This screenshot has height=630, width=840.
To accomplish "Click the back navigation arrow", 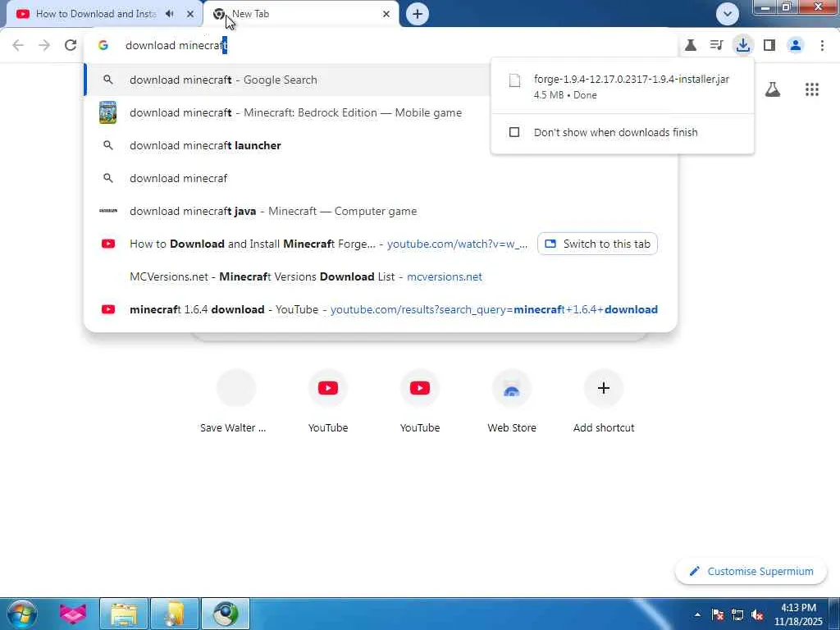I will 18,45.
